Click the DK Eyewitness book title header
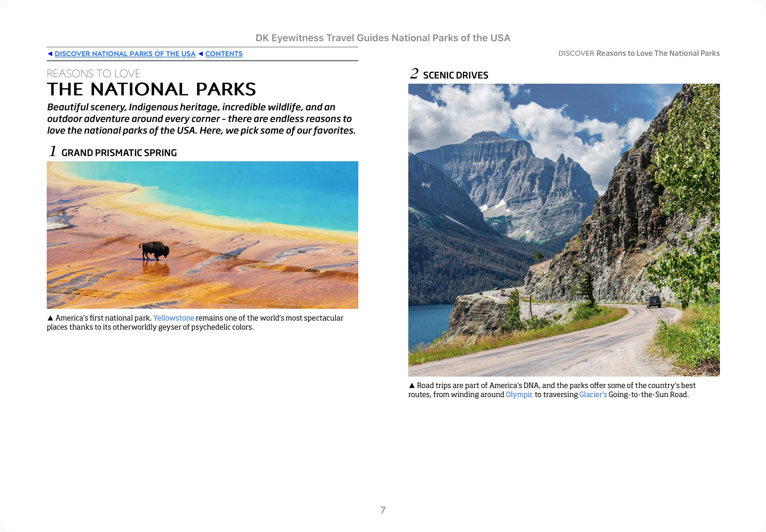 click(383, 38)
